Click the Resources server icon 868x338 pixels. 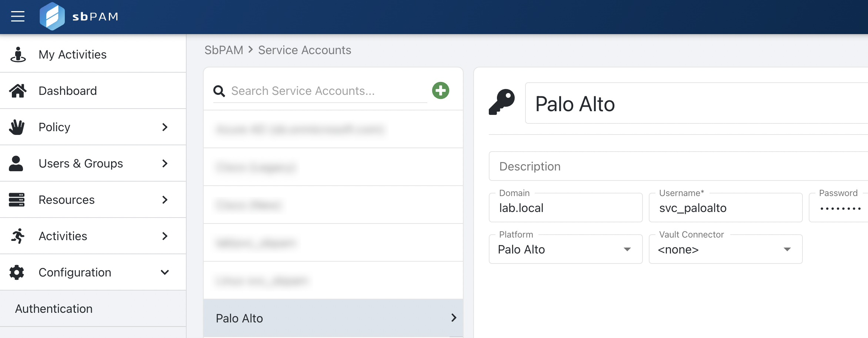pyautogui.click(x=17, y=200)
